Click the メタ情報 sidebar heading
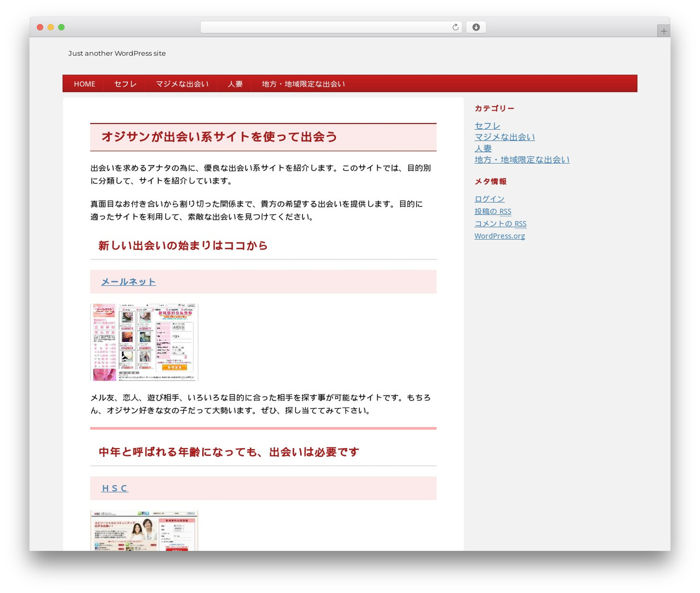The image size is (700, 593). tap(491, 181)
